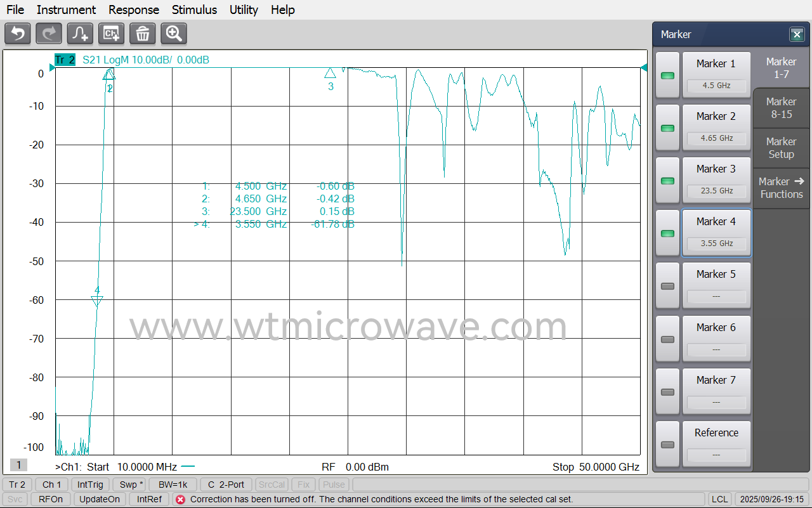Redo the last undone action
Screen dimensions: 812x508
click(x=48, y=34)
